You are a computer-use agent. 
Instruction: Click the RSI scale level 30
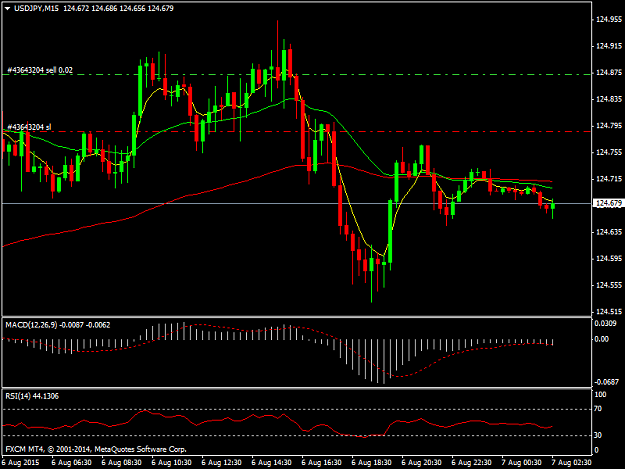coord(598,435)
